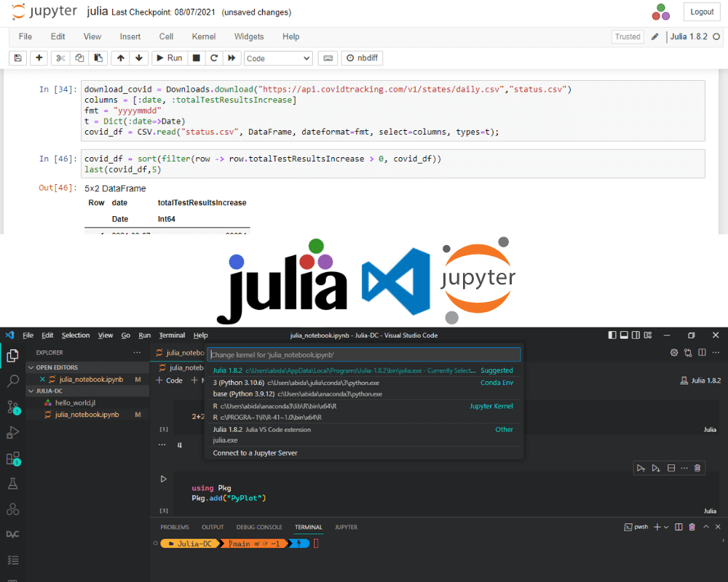Open editor more actions ellipsis at top right
Image resolution: width=728 pixels, height=582 pixels.
tap(716, 353)
